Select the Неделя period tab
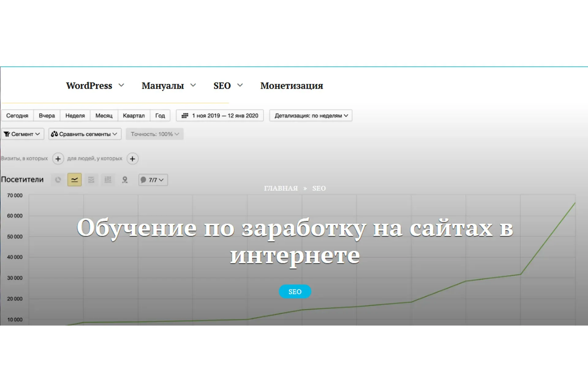Screen dimensions: 588x392 click(75, 115)
